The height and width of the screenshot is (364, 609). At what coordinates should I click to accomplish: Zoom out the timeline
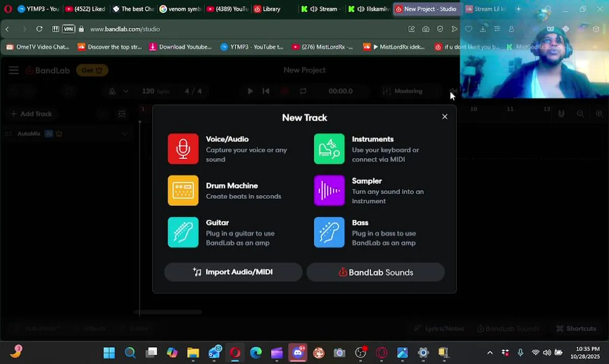click(x=580, y=114)
